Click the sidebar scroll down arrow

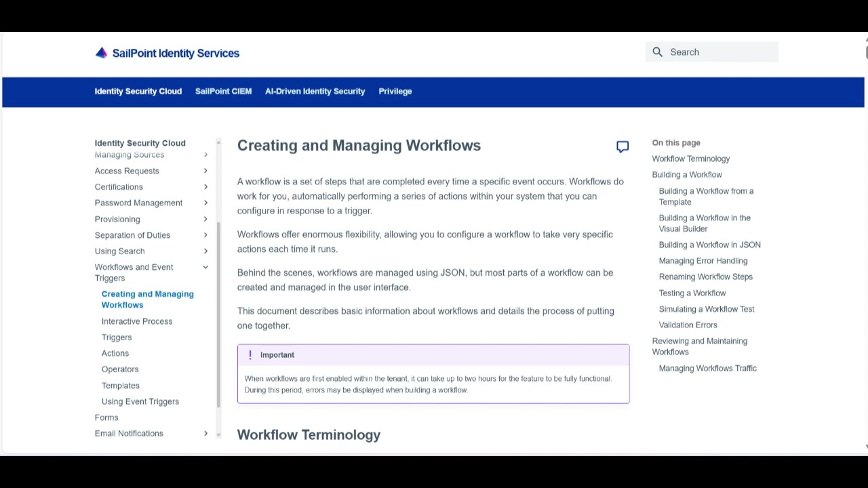(x=218, y=434)
